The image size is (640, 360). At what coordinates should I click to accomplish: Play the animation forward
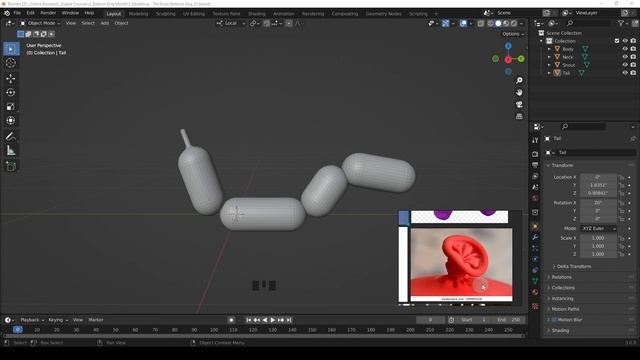pos(273,320)
